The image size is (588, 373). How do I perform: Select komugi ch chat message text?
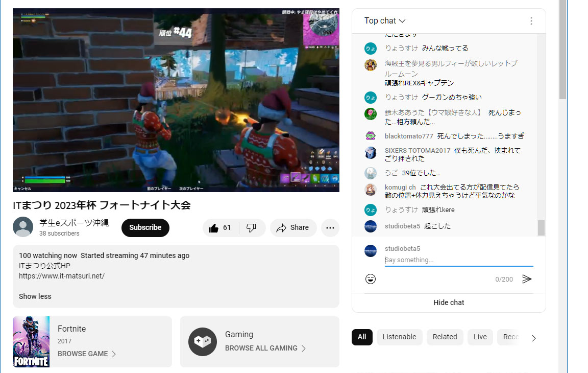pyautogui.click(x=452, y=191)
